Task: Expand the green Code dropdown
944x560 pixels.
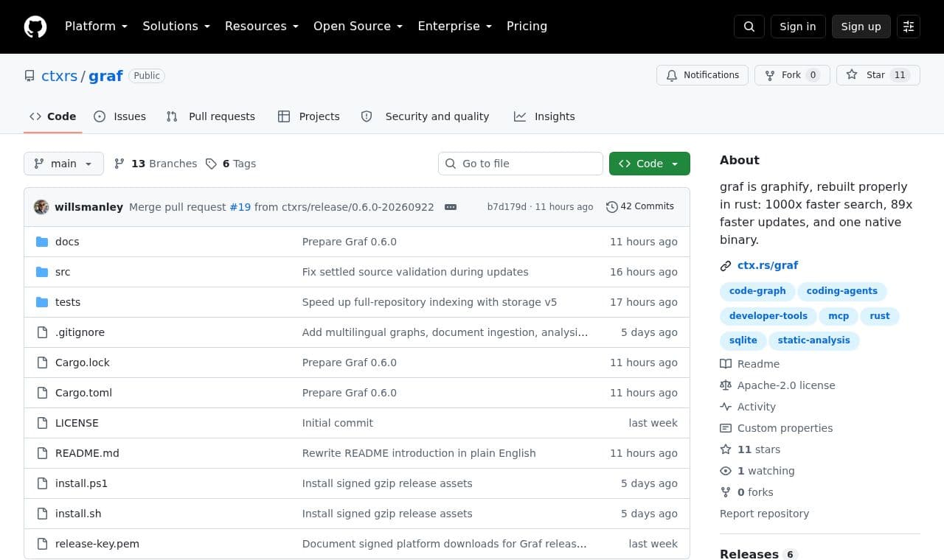Action: point(650,164)
